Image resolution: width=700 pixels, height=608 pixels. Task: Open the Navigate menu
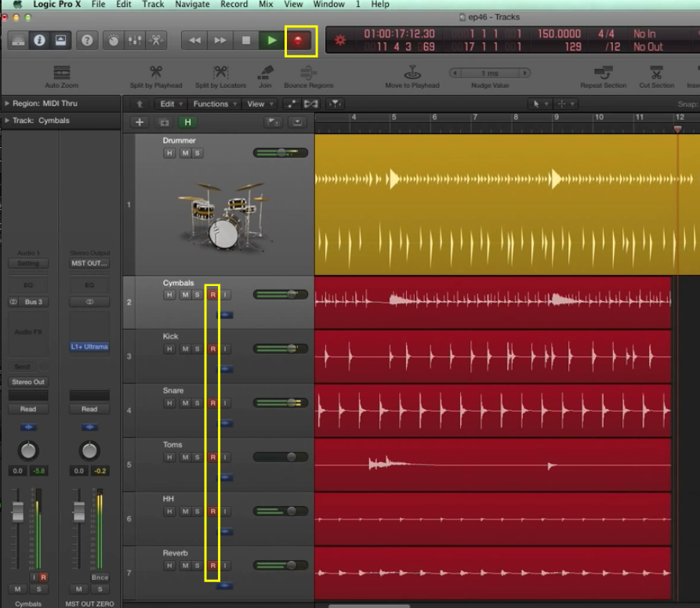[192, 5]
